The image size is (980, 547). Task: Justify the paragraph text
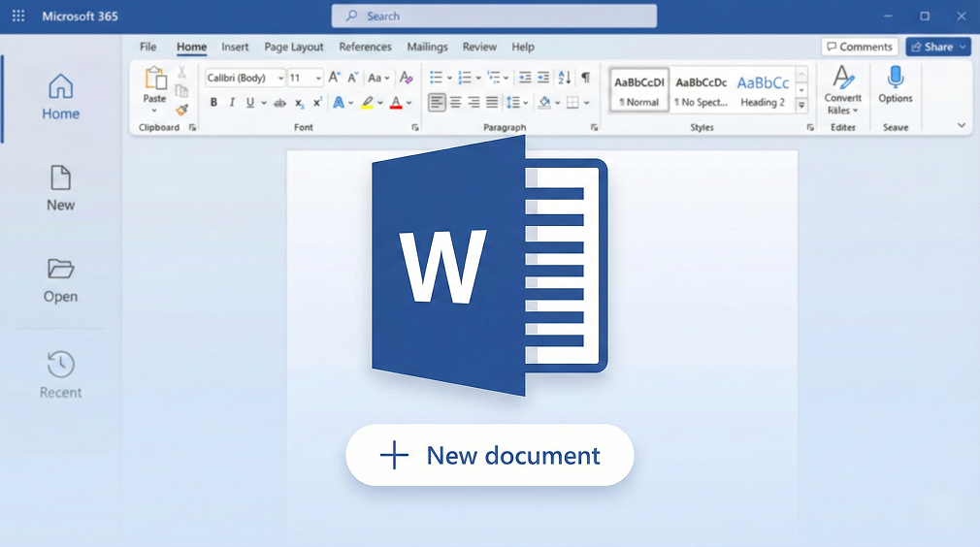[493, 103]
